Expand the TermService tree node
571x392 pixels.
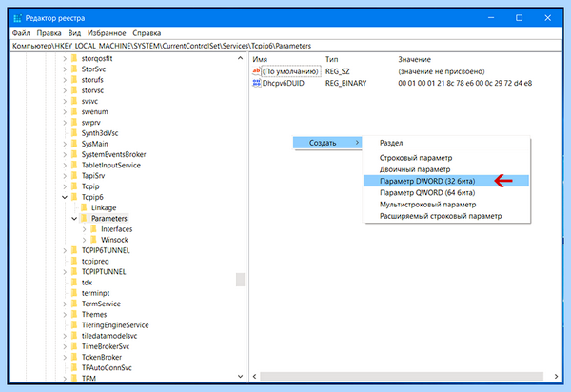tap(65, 304)
